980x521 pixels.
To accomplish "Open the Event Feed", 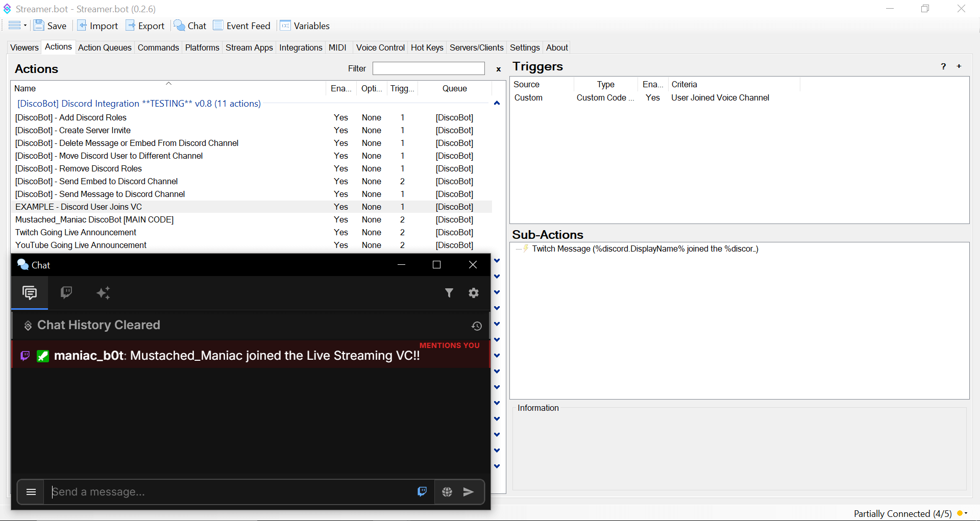I will [x=242, y=26].
